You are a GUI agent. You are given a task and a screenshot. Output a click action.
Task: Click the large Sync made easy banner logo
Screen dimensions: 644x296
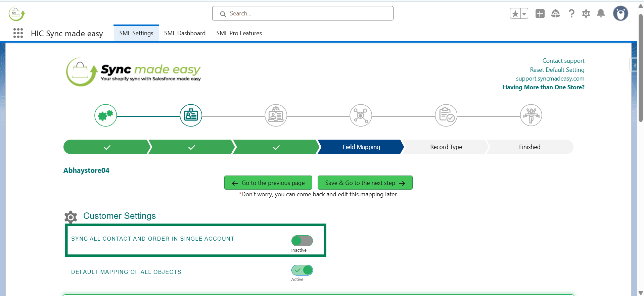pyautogui.click(x=134, y=72)
